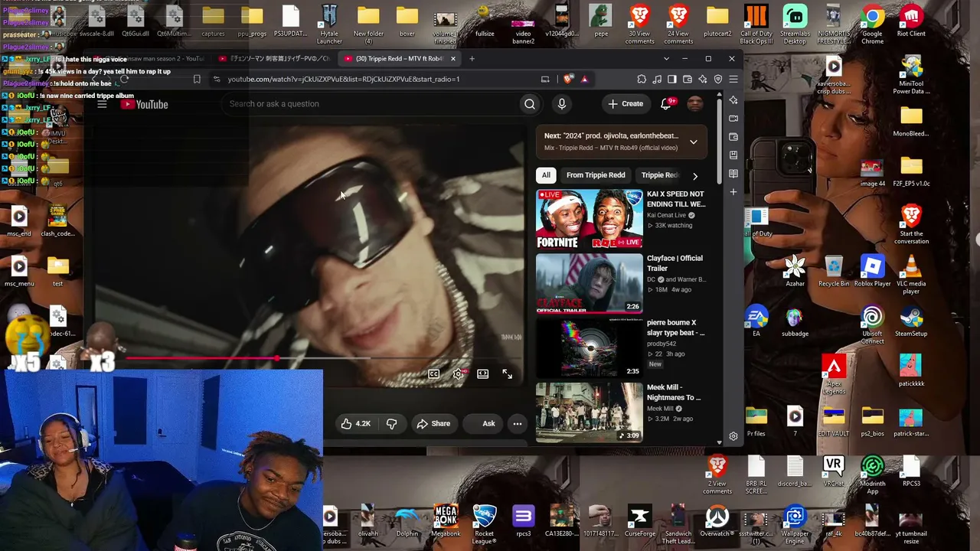Open the Brave Rewards triangle icon

coord(584,79)
